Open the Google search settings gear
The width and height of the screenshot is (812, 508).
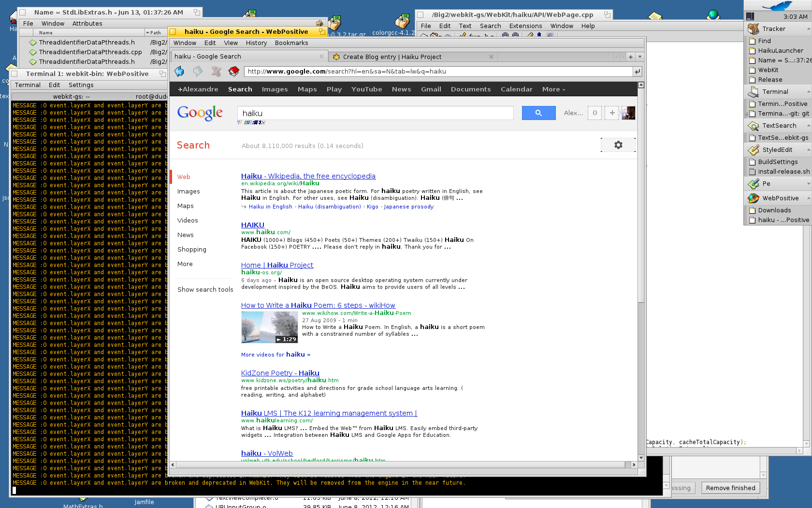coord(618,145)
